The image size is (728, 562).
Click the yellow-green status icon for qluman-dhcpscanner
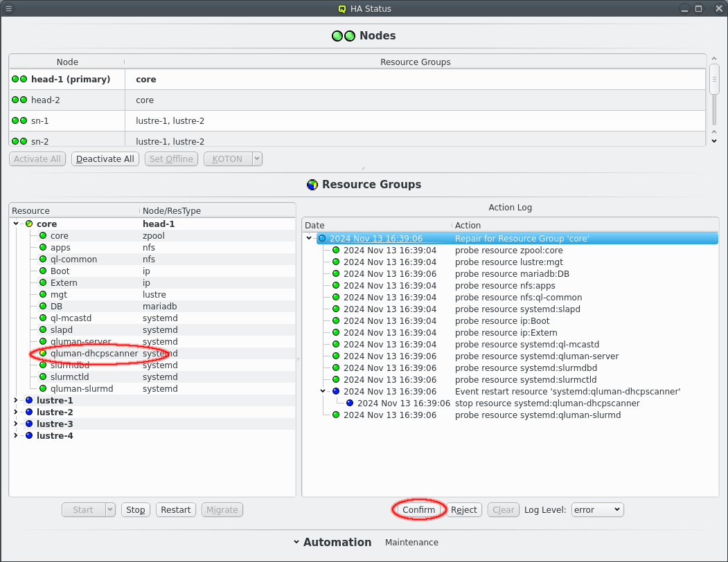[x=43, y=353]
